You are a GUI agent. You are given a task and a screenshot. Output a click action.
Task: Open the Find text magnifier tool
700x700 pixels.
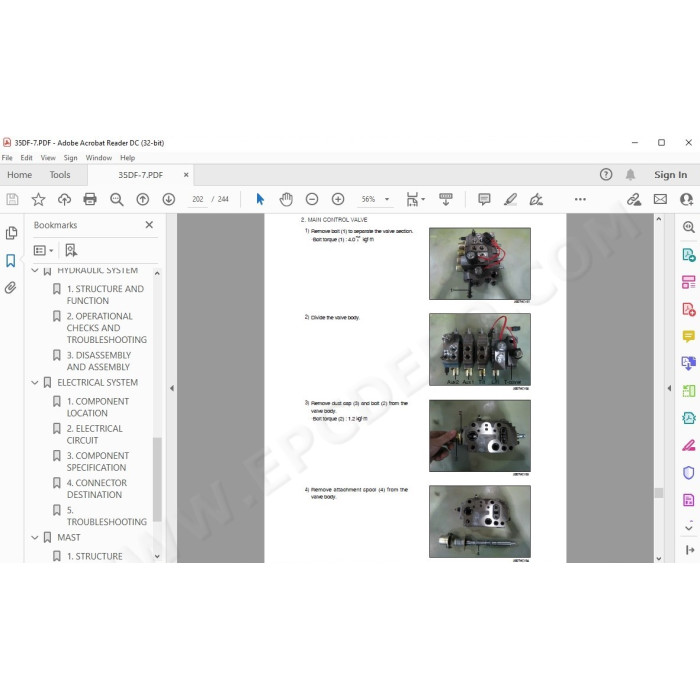(x=117, y=199)
